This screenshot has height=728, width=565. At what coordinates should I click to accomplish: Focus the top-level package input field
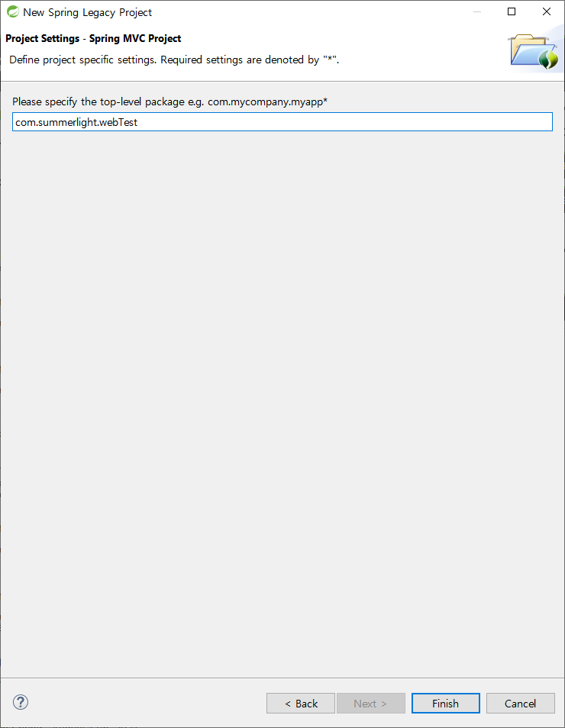tap(282, 122)
